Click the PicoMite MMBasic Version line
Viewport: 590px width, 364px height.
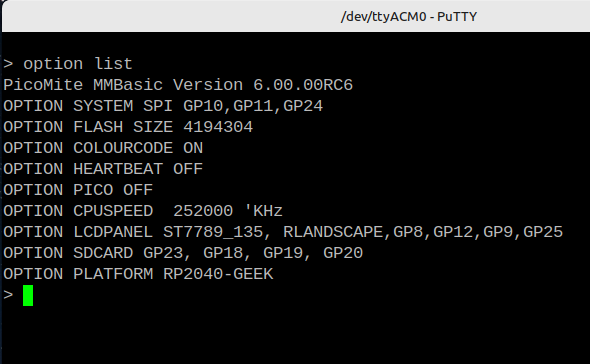click(x=178, y=85)
